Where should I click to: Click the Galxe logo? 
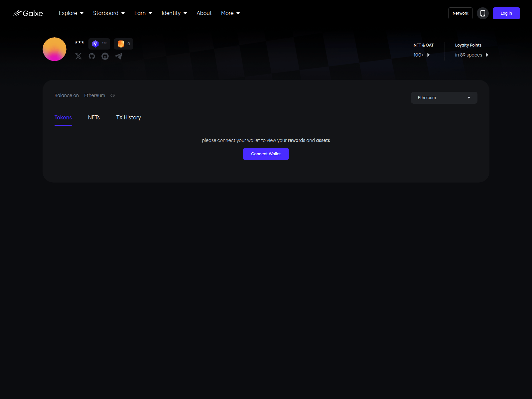pos(28,13)
